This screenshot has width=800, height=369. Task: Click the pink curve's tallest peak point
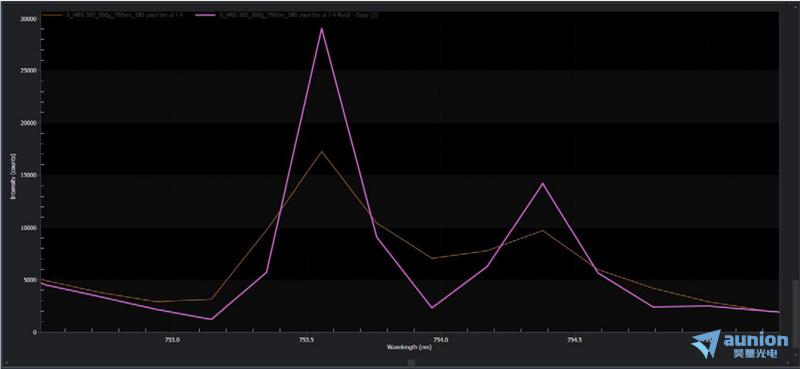click(x=321, y=29)
